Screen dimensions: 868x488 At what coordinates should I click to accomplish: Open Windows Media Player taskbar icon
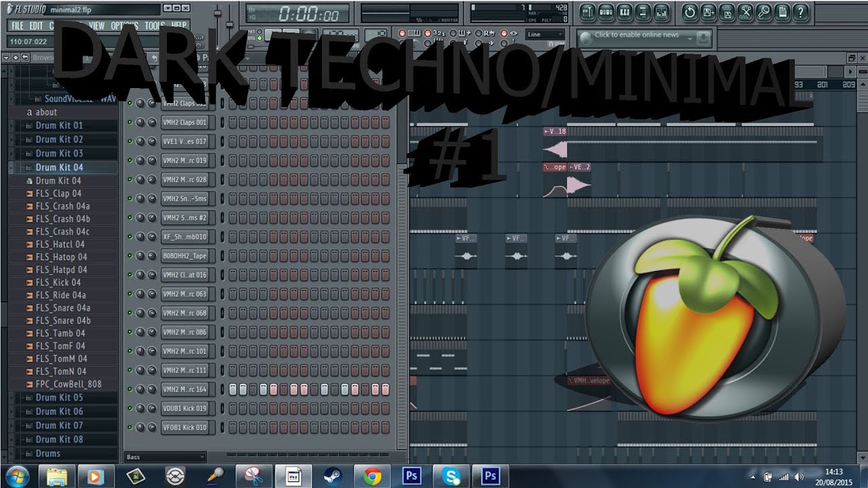pyautogui.click(x=95, y=476)
